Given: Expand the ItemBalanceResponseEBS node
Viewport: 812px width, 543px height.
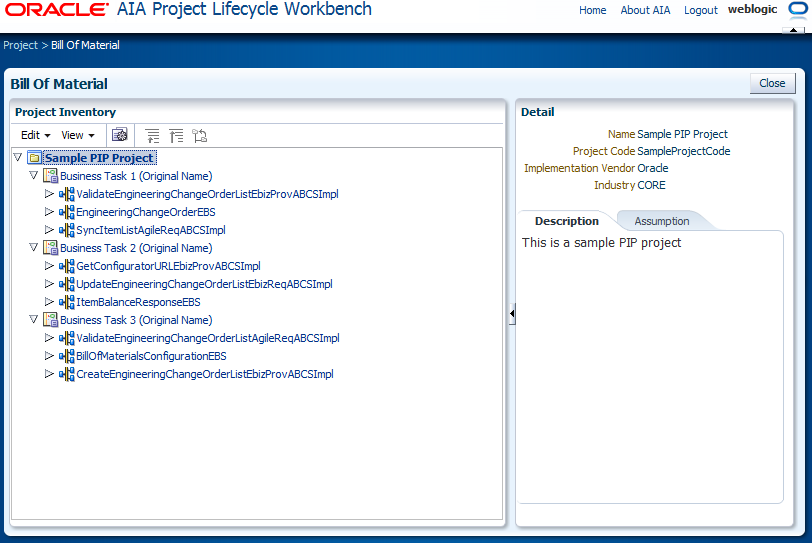Looking at the screenshot, I should 49,301.
